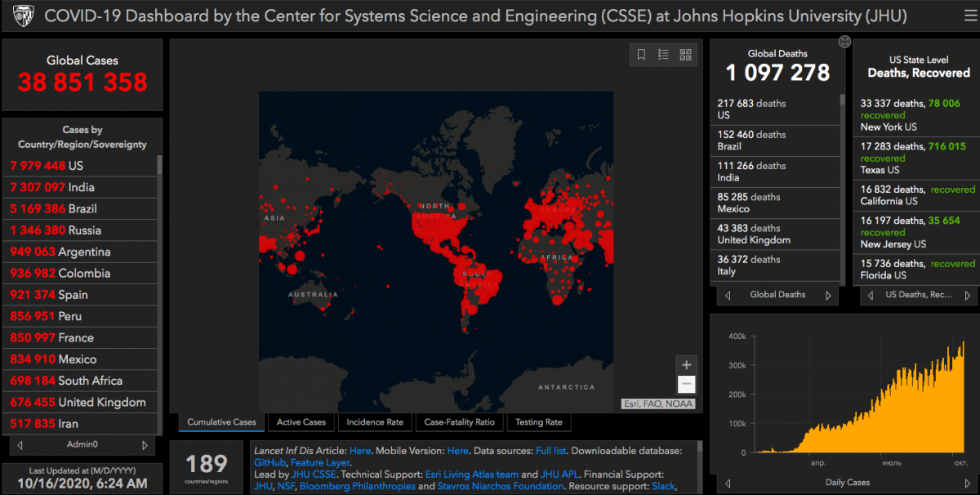The width and height of the screenshot is (980, 495).
Task: Select the California US state row
Action: pyautogui.click(x=918, y=195)
